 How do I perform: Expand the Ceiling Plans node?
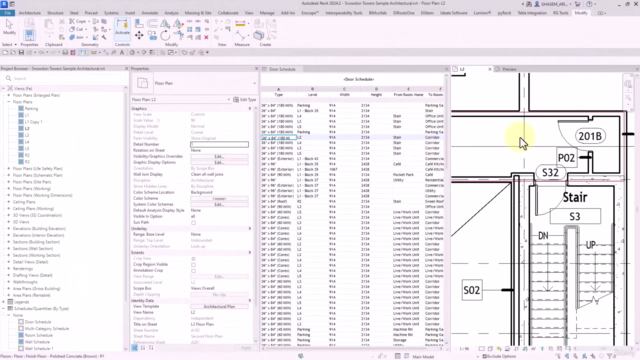(9, 202)
